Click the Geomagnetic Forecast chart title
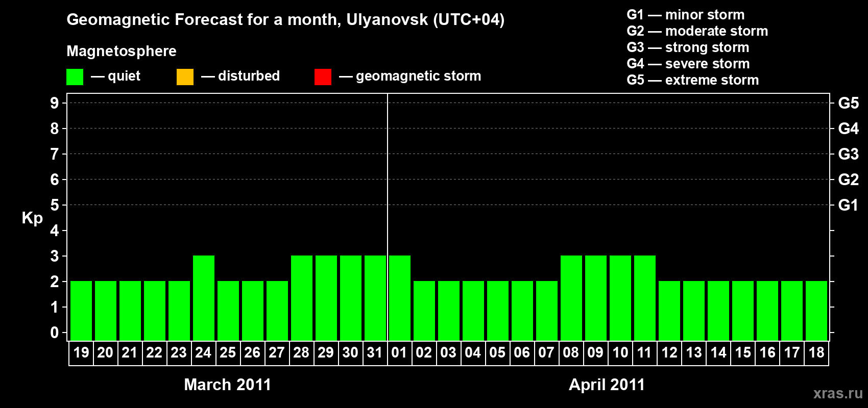868x408 pixels. pos(285,20)
